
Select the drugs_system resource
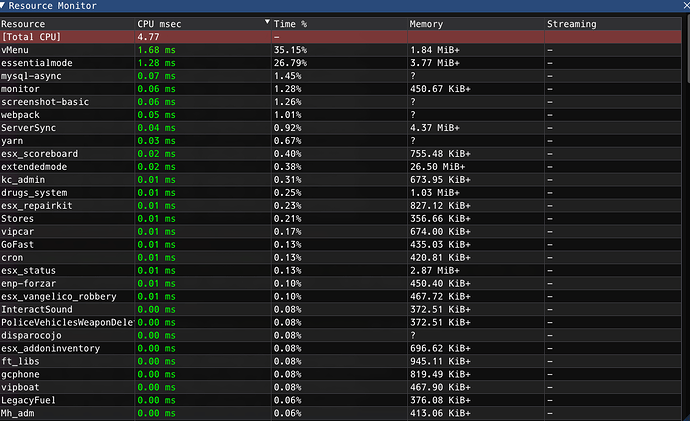point(34,193)
